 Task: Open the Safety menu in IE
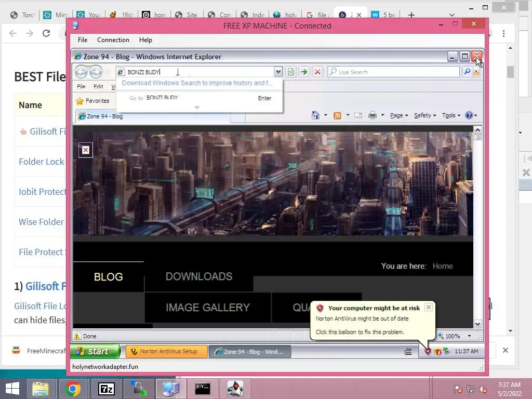[425, 115]
